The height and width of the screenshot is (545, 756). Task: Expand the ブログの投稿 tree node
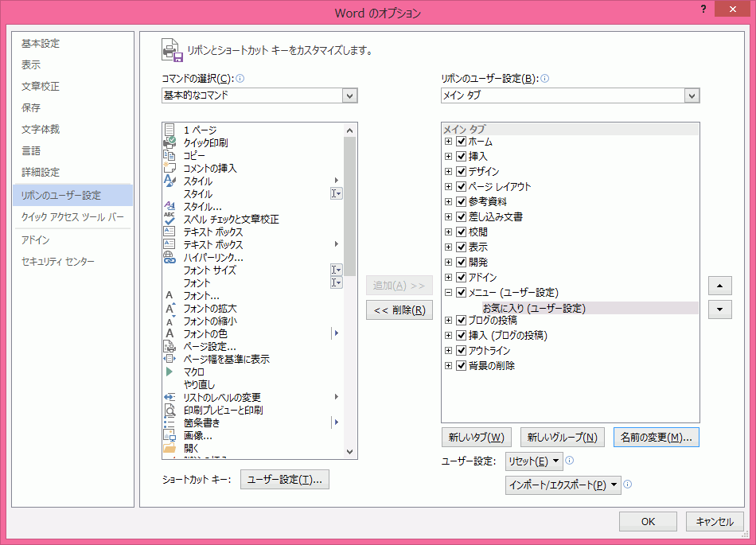tap(448, 320)
